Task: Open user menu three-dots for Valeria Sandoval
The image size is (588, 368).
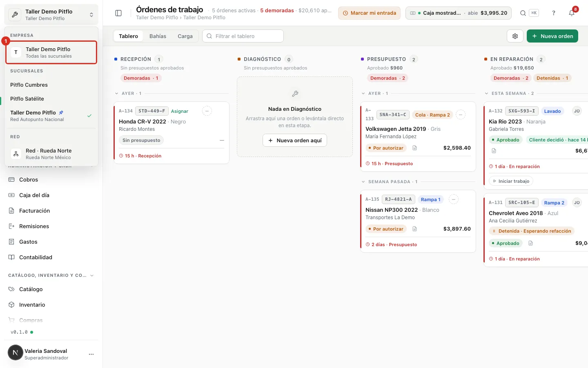Action: 91,354
